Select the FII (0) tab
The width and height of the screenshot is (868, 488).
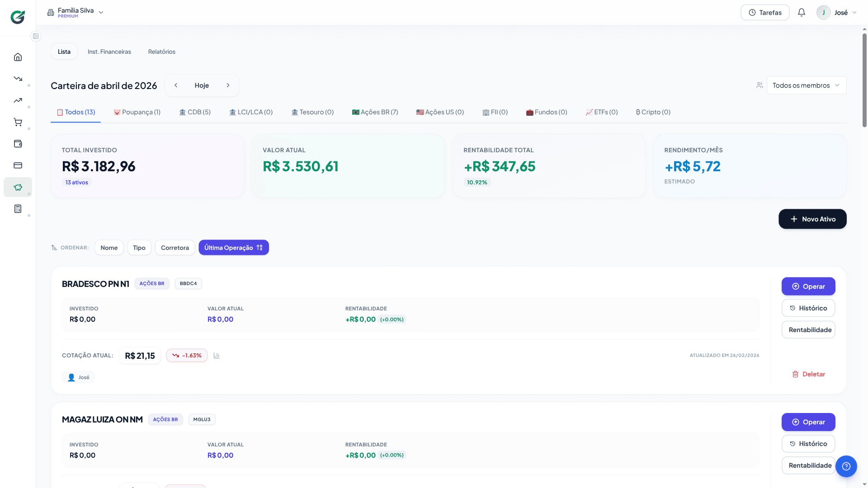pos(495,112)
